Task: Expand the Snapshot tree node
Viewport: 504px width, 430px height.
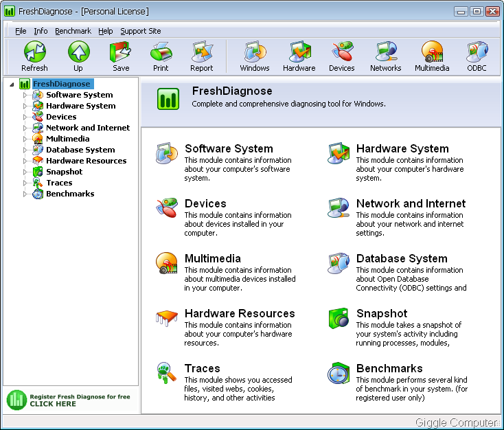Action: (x=25, y=172)
